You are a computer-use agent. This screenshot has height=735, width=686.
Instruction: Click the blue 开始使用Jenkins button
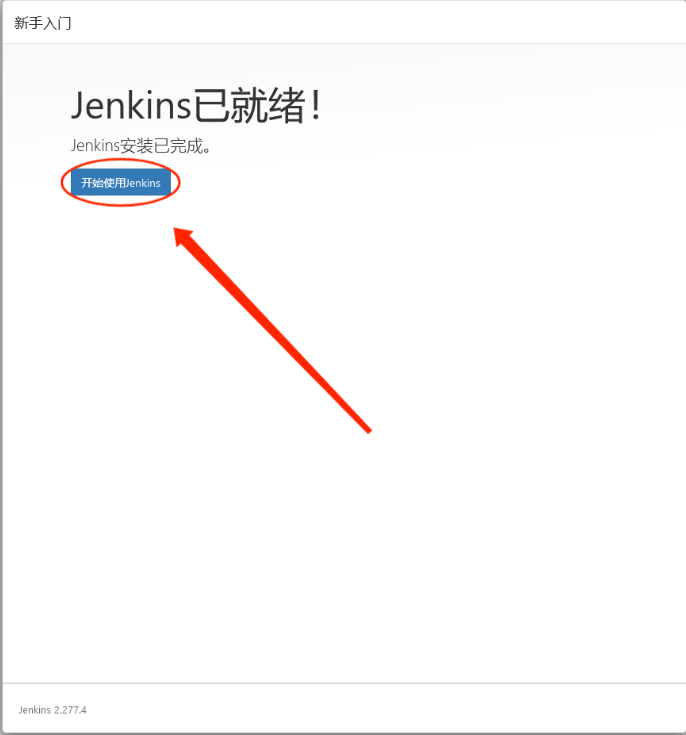click(x=121, y=182)
